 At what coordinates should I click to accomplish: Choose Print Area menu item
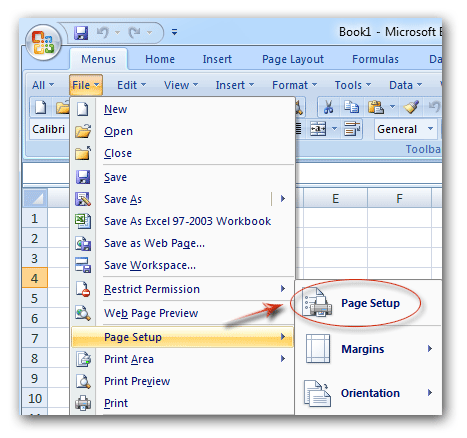pos(182,359)
